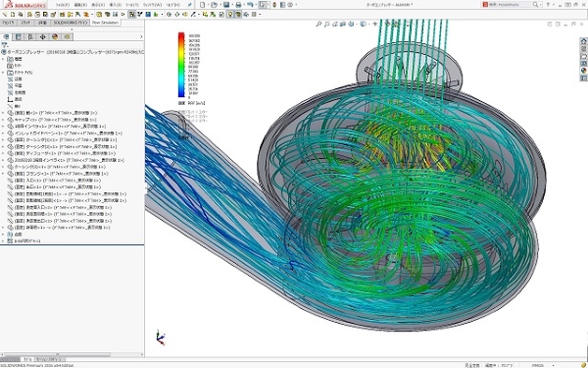Click the New document icon

tap(203, 5)
